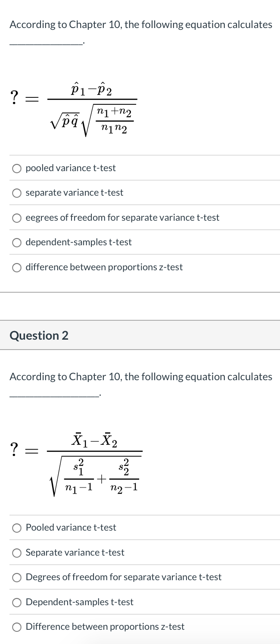Select Dependent-samples t-test in Question 2
This screenshot has width=280, height=644.
click(x=16, y=602)
